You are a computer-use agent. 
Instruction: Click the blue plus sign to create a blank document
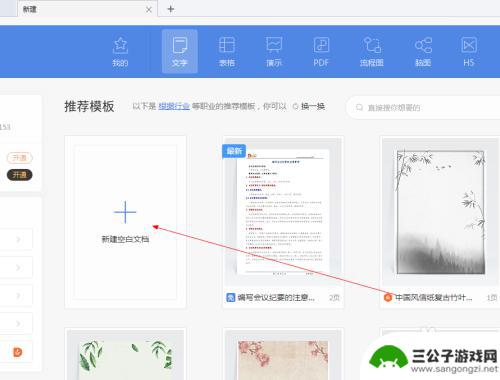pos(125,212)
